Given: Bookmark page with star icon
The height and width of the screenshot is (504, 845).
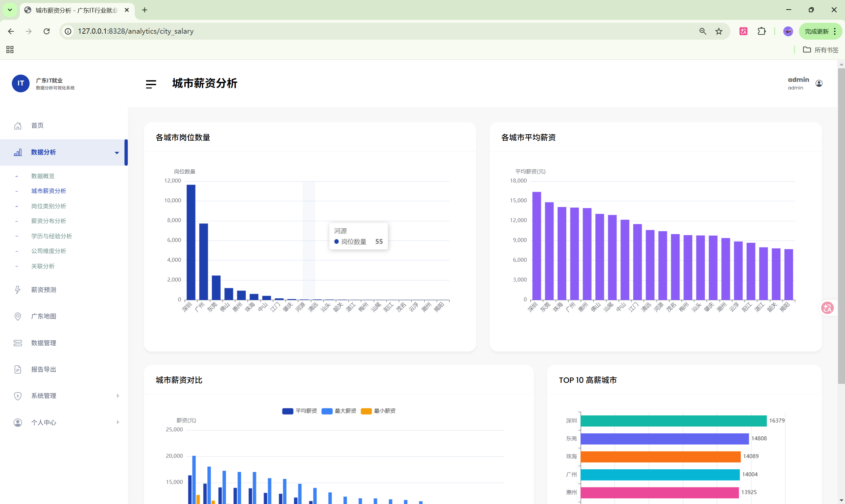Looking at the screenshot, I should coord(719,31).
